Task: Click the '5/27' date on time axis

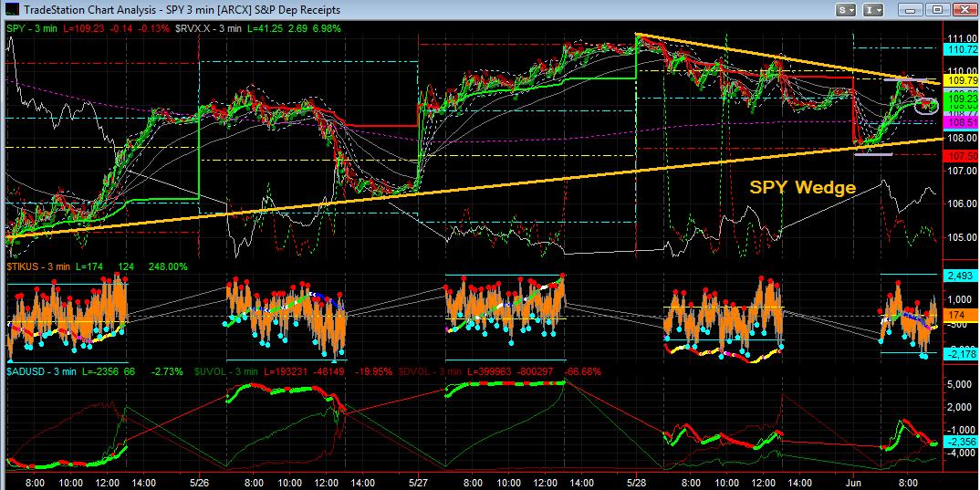Action: click(x=418, y=483)
